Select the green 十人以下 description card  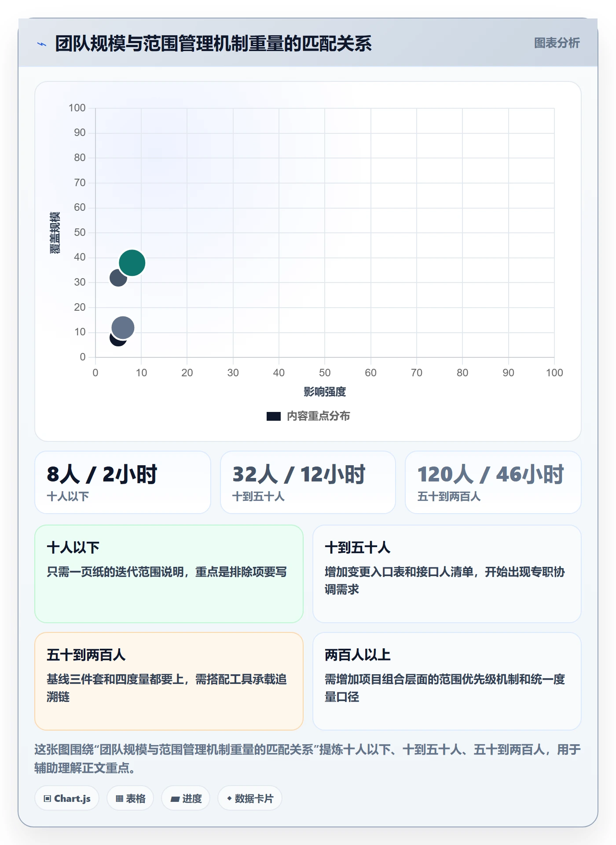(169, 574)
